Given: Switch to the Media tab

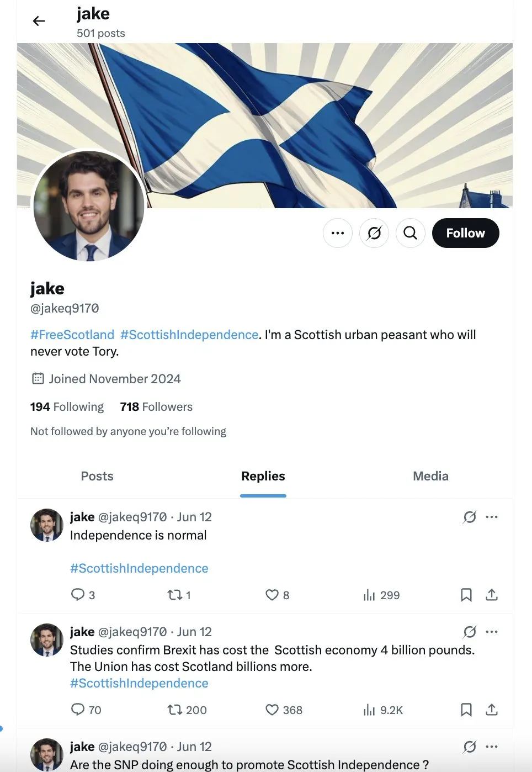Looking at the screenshot, I should click(x=430, y=476).
